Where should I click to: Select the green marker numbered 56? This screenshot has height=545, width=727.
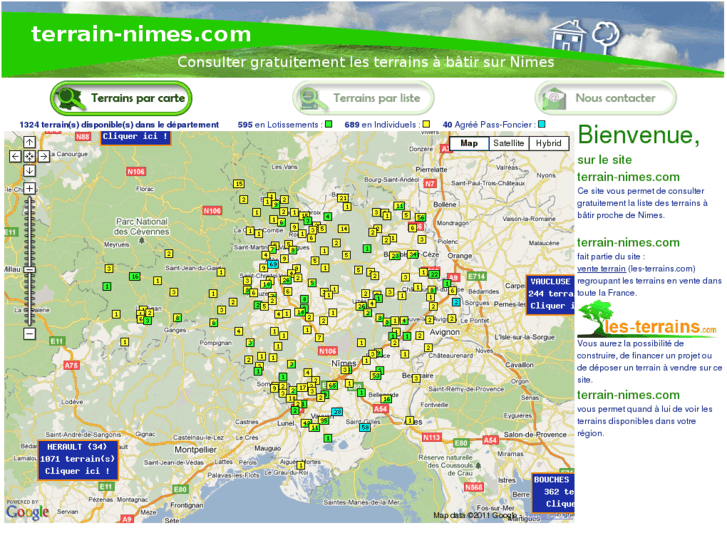(x=420, y=218)
